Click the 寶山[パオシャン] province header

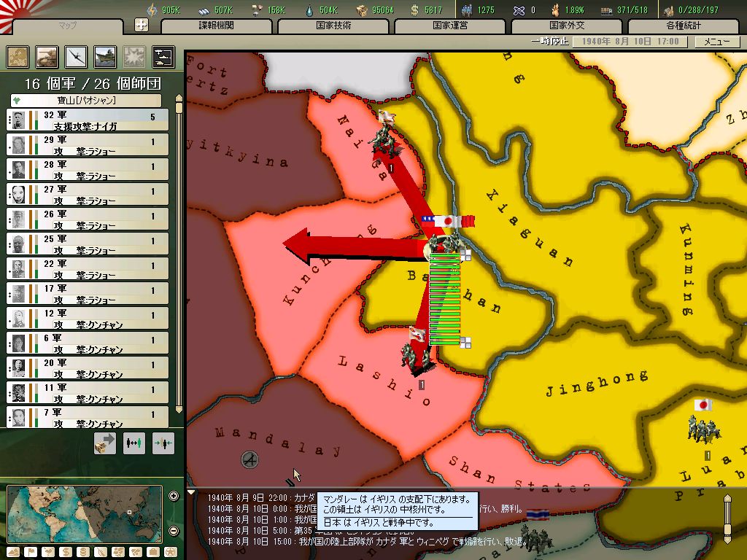[86, 101]
